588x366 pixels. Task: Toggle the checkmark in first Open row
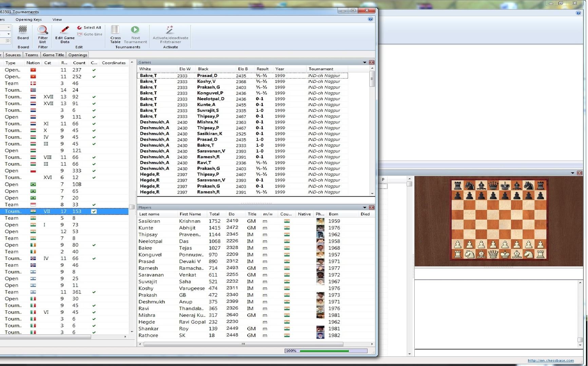[94, 70]
